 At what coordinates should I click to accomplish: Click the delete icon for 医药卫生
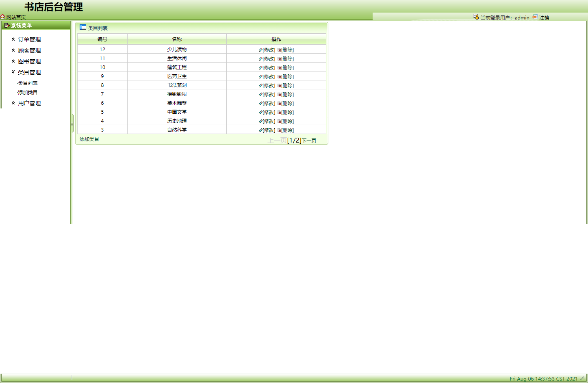pyautogui.click(x=280, y=77)
